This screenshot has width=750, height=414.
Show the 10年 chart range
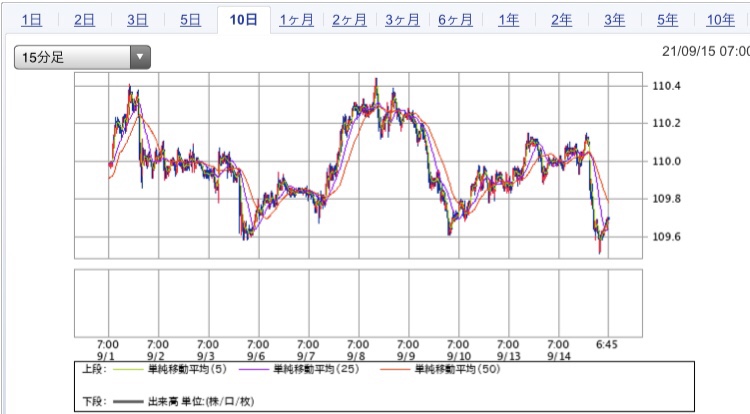[x=720, y=20]
